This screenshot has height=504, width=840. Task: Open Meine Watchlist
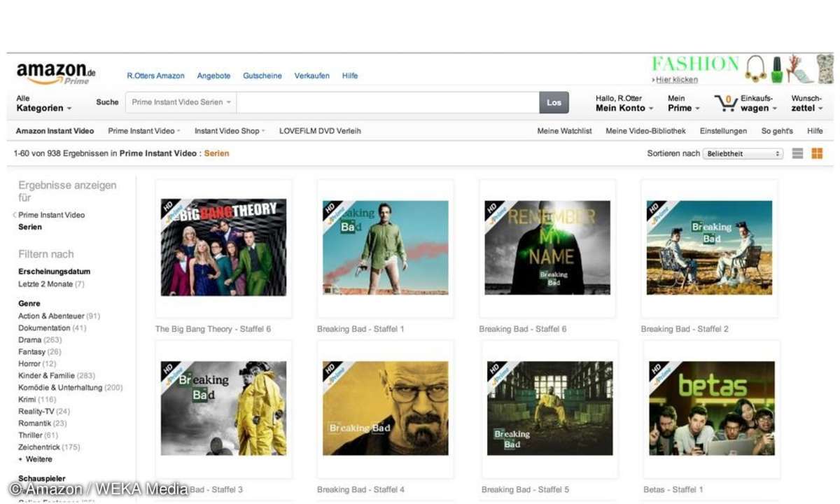click(x=564, y=131)
